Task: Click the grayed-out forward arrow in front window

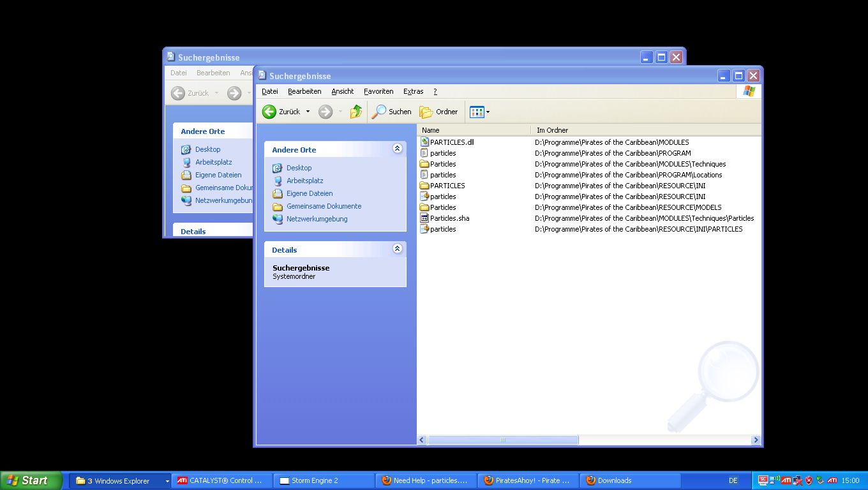Action: 325,112
